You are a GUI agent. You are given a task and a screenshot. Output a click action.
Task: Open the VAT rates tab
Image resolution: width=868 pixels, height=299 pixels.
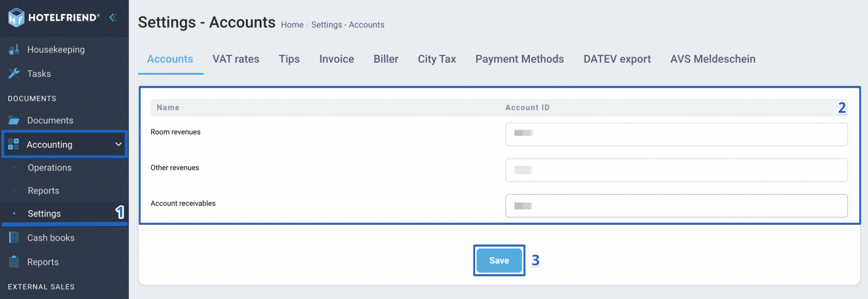coord(236,59)
